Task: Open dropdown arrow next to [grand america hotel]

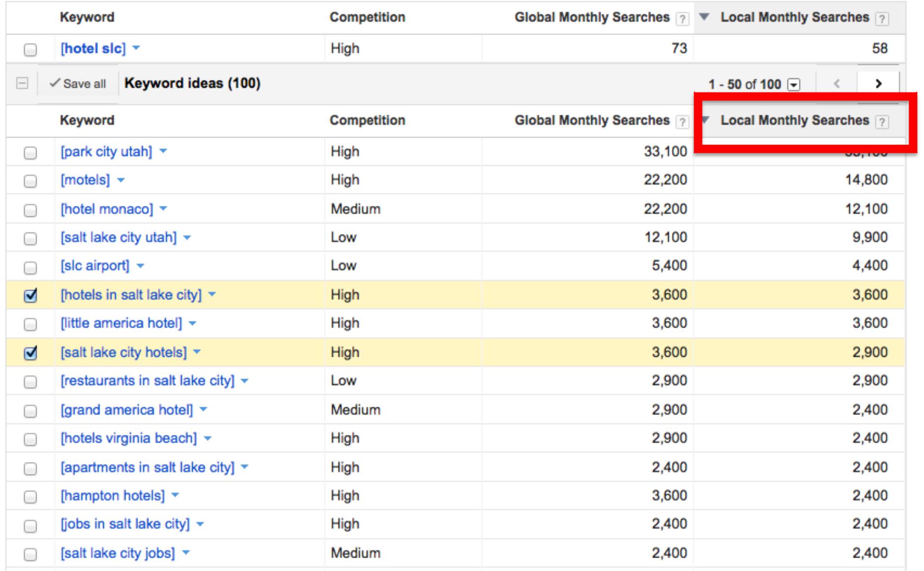Action: coord(203,410)
